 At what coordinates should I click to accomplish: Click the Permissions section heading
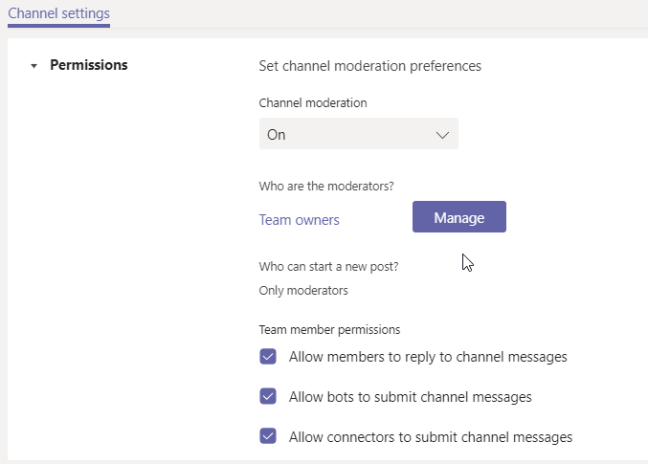[89, 65]
